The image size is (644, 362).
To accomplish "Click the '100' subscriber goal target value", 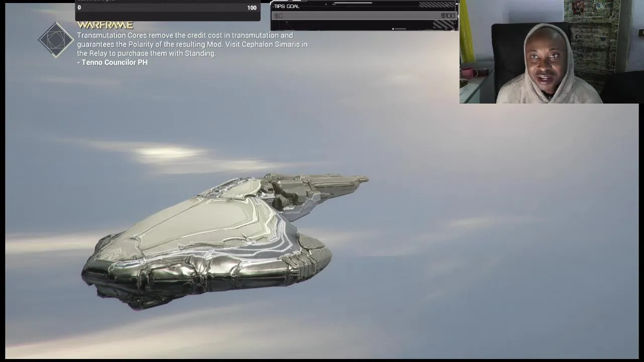I will coord(252,8).
